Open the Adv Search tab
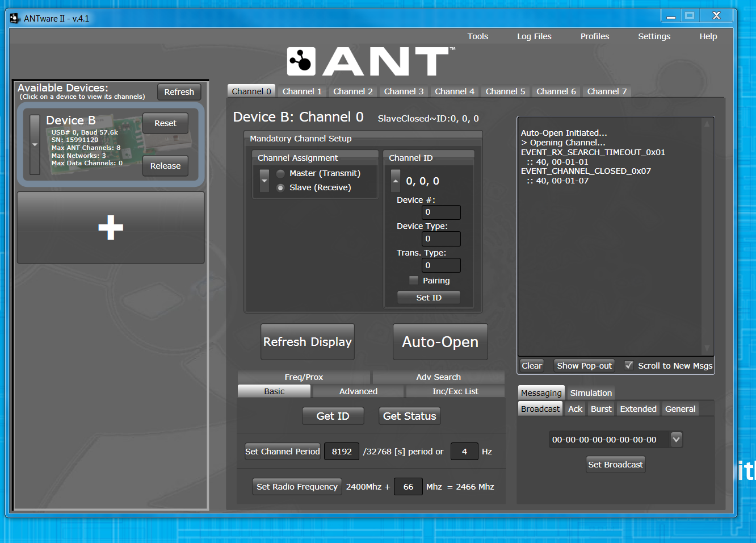Screen dimensions: 756x543 438,377
